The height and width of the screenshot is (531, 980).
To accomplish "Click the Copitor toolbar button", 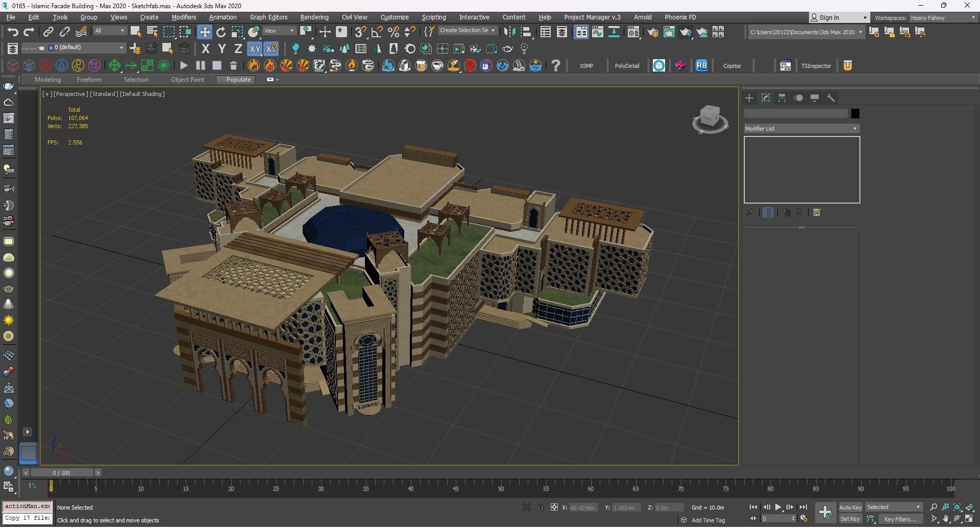I will click(x=732, y=66).
